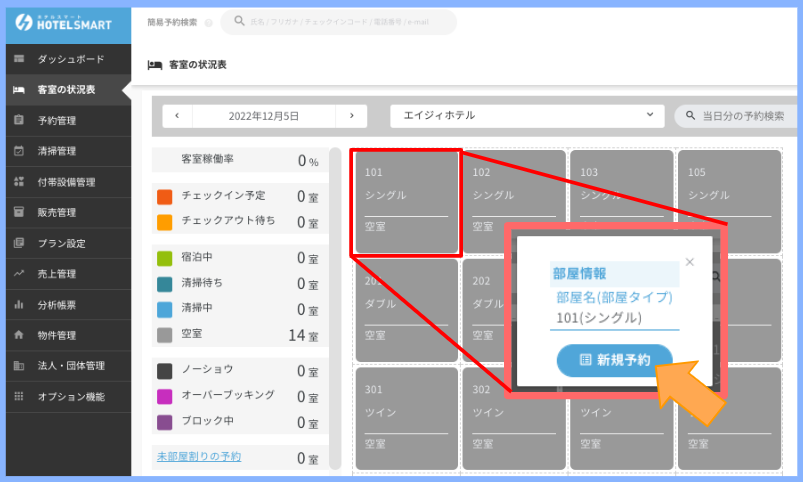Image resolution: width=803 pixels, height=482 pixels.
Task: Open the 未部屋割りの予約 link
Action: (x=199, y=457)
